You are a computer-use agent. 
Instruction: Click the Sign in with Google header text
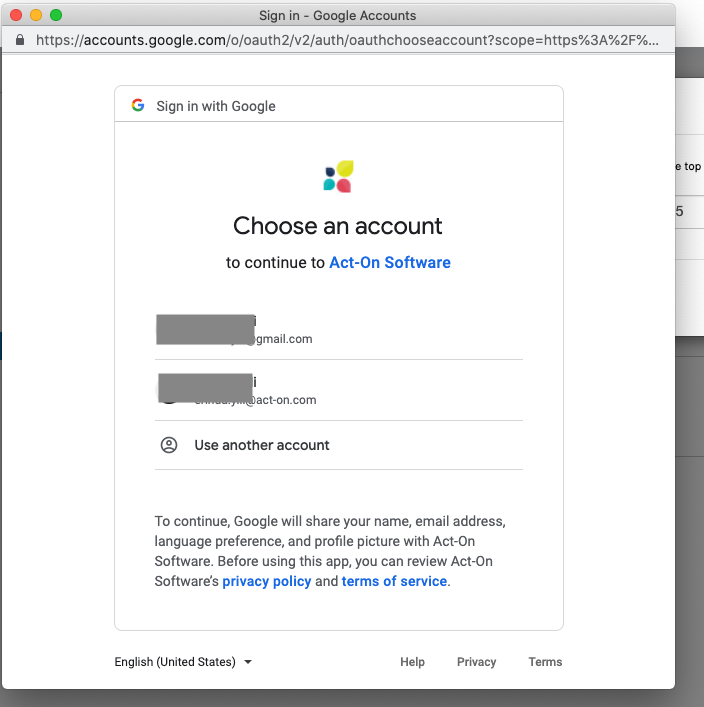(x=216, y=106)
